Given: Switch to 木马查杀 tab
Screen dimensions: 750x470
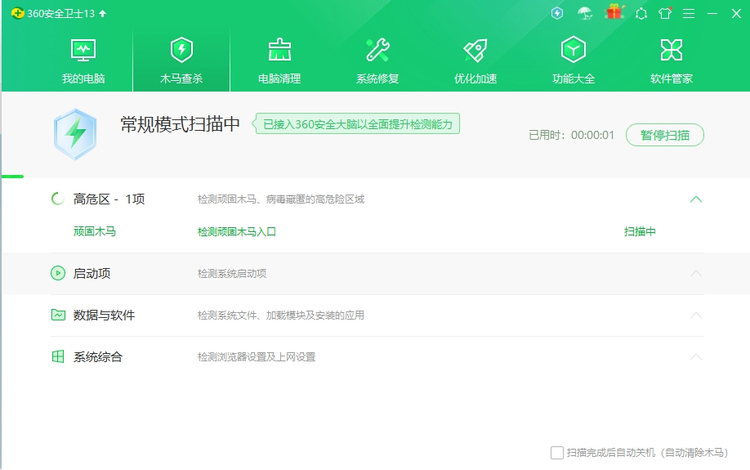Looking at the screenshot, I should coord(181,61).
